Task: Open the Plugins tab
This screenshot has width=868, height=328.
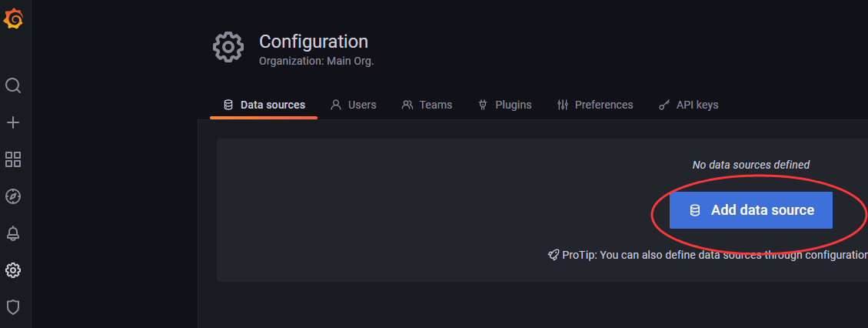Action: pos(505,105)
